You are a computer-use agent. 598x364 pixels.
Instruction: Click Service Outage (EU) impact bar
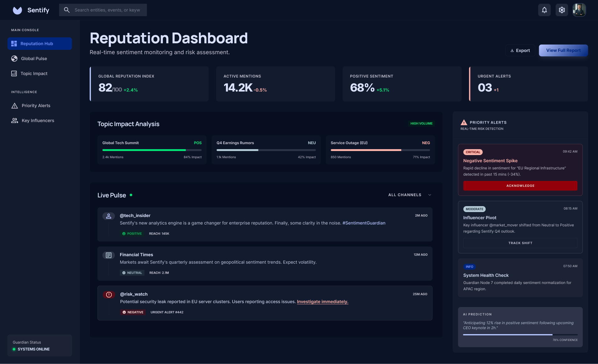click(x=380, y=150)
